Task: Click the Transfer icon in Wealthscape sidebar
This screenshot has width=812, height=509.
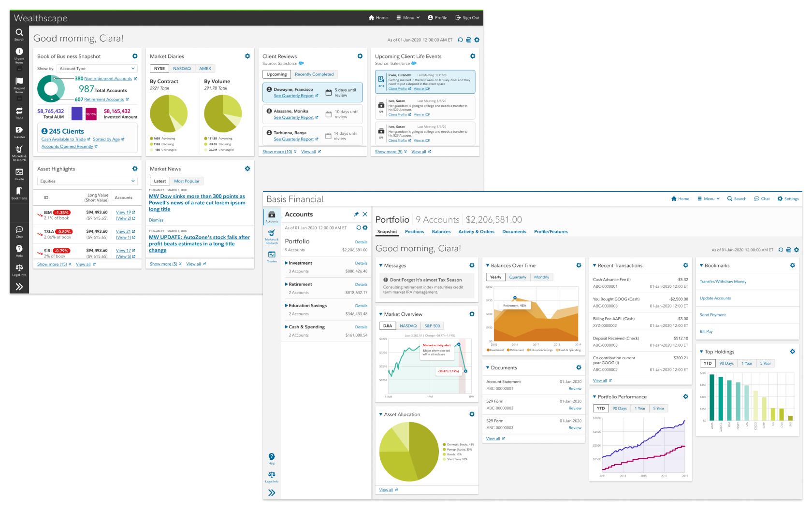Action: click(x=19, y=132)
